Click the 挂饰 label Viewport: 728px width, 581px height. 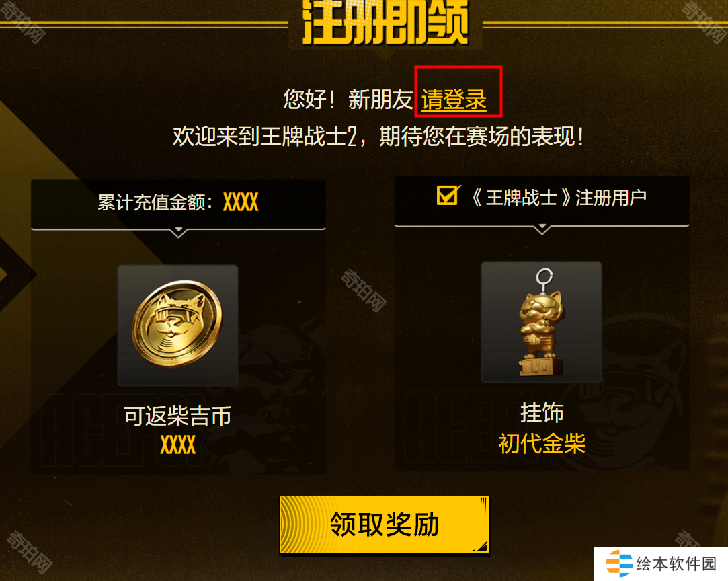(x=542, y=412)
